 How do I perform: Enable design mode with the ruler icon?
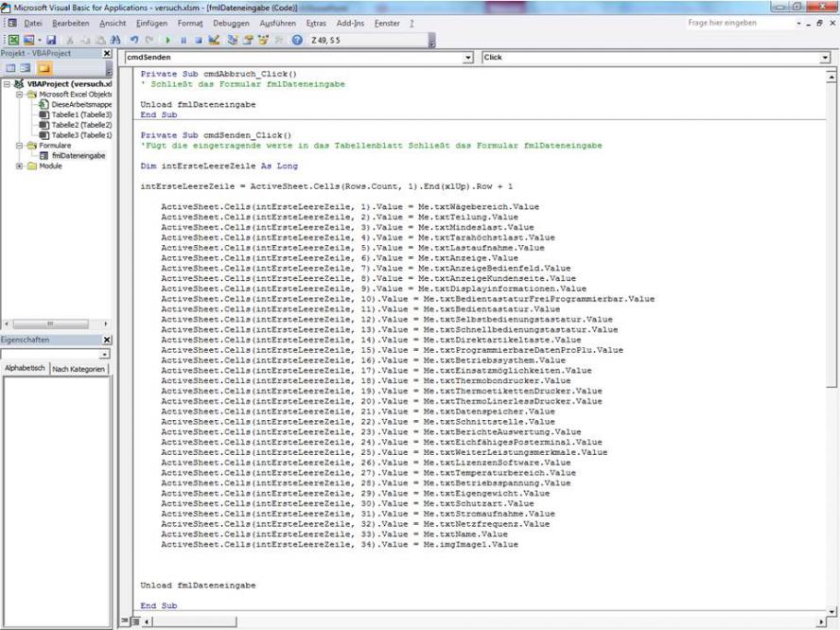(215, 41)
